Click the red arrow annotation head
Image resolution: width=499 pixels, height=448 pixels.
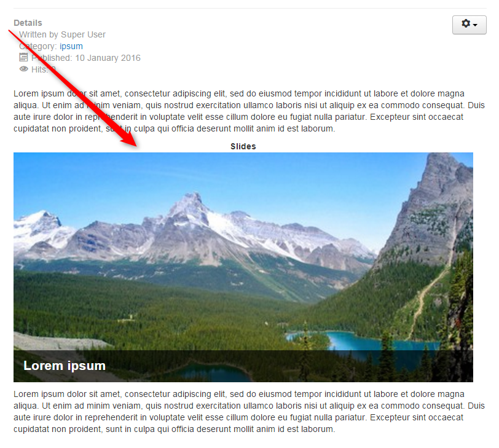[x=130, y=140]
